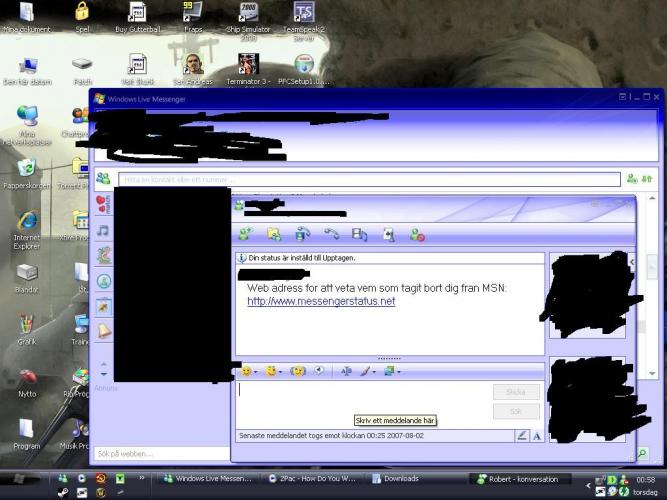Open the music note tab in sidebar
Image resolution: width=667 pixels, height=500 pixels.
tap(103, 231)
